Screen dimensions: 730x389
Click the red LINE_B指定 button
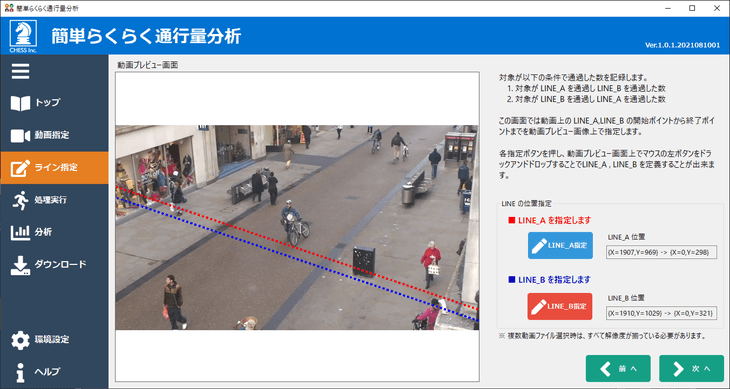pyautogui.click(x=560, y=306)
